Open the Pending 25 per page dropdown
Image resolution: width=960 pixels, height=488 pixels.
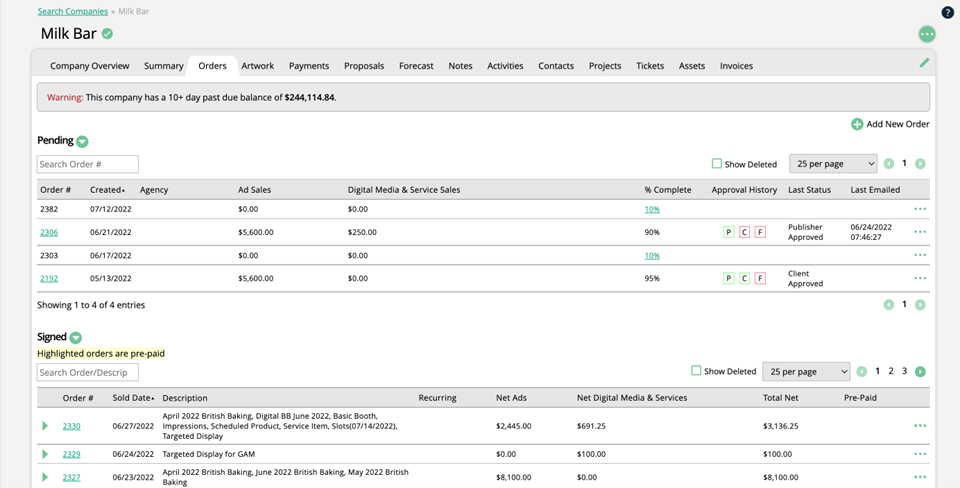(833, 163)
